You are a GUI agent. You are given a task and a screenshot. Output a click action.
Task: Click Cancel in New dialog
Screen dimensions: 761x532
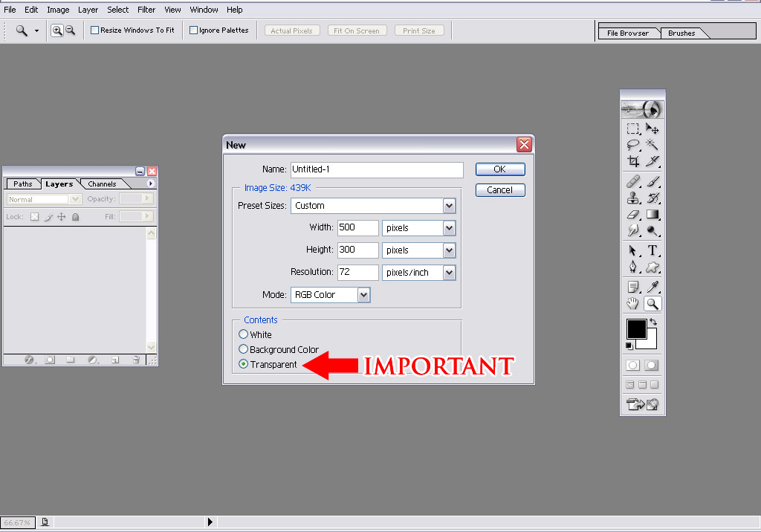500,189
